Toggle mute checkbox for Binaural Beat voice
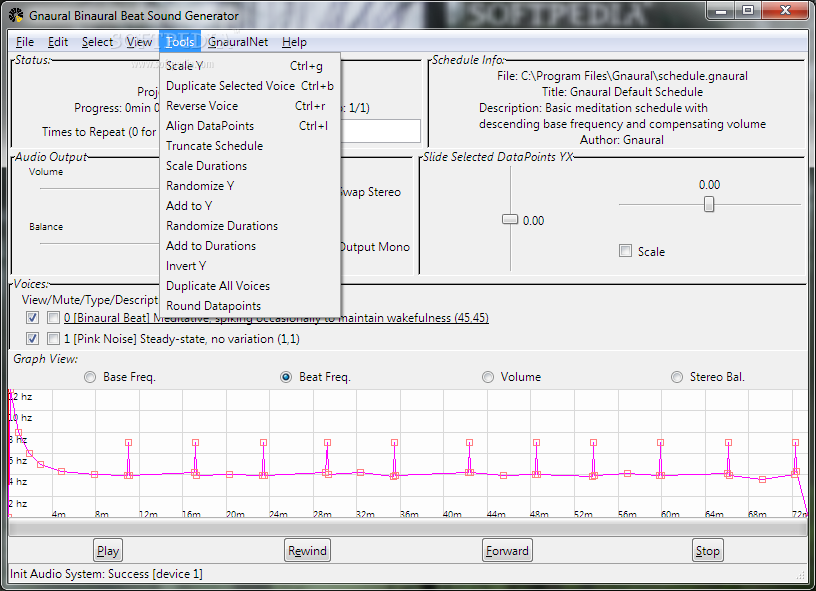816x591 pixels. pos(53,318)
